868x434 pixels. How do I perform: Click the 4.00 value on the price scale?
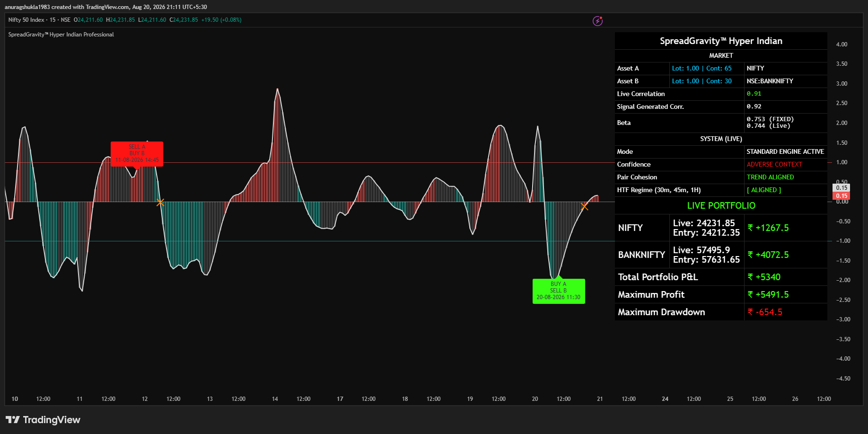tap(842, 44)
